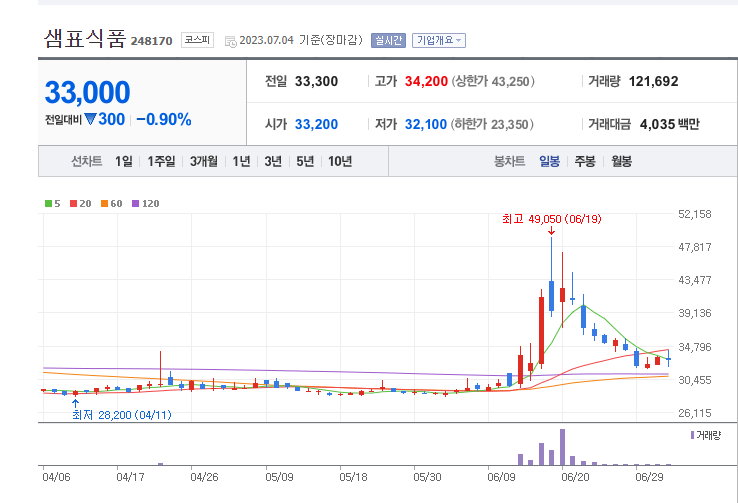
Task: Click the 거래량 value 121,692
Action: [653, 81]
